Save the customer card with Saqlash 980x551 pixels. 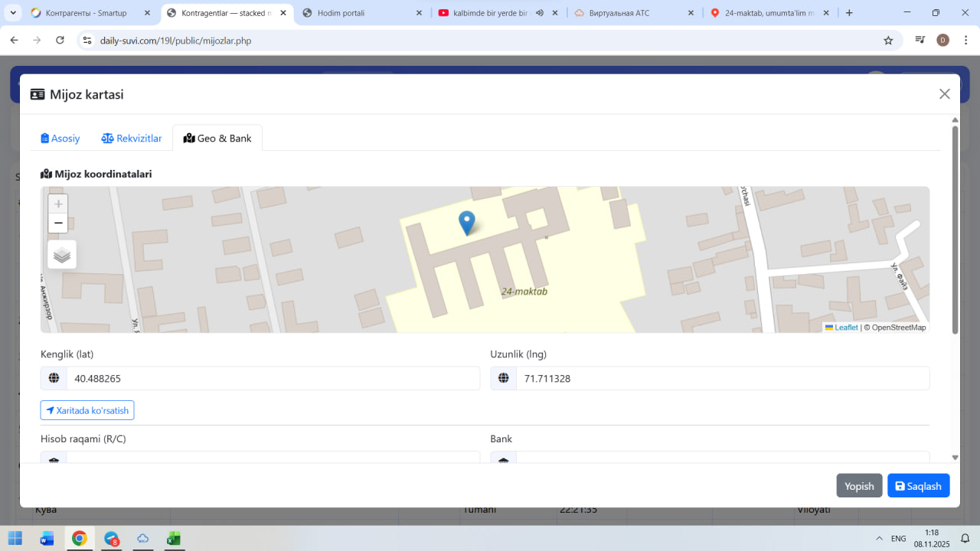[x=918, y=486]
